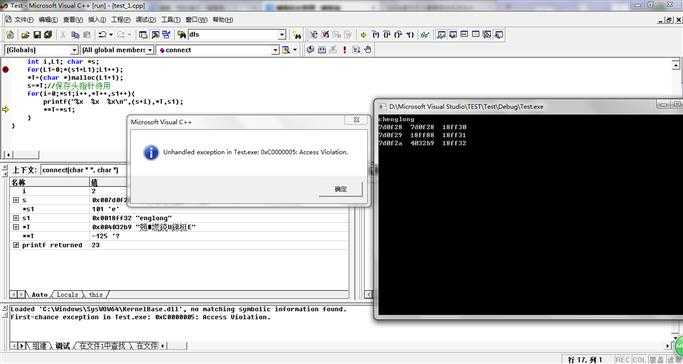683x364 pixels.
Task: Click the Show Next Statement arrow icon
Action: pos(364,34)
